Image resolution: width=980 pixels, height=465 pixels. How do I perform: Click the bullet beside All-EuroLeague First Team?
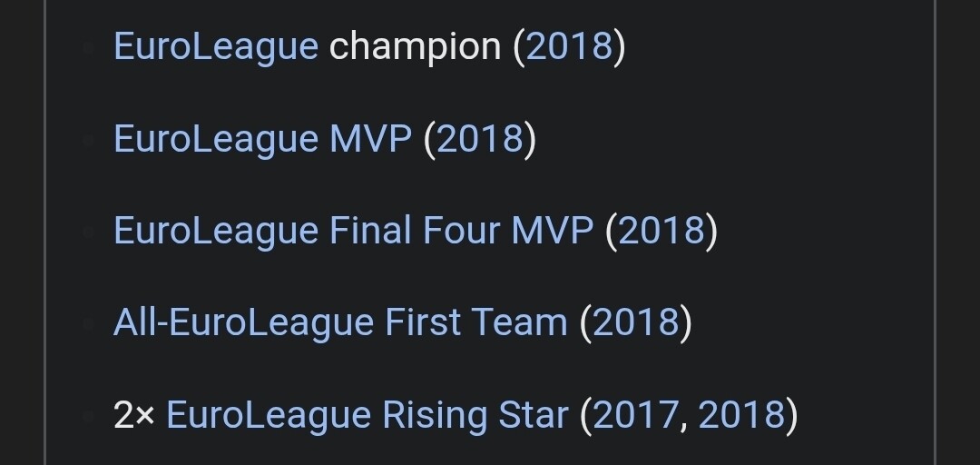(88, 324)
